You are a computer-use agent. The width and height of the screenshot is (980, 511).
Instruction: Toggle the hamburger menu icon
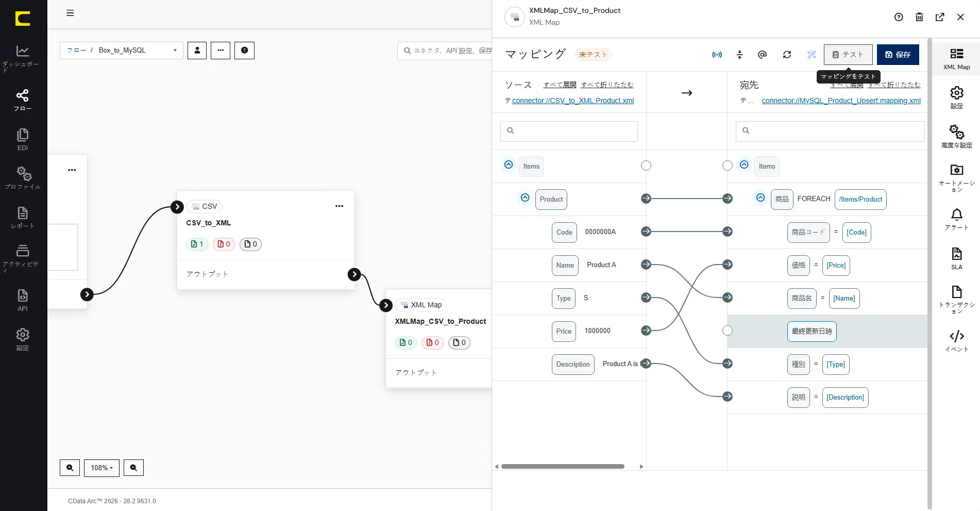(70, 13)
